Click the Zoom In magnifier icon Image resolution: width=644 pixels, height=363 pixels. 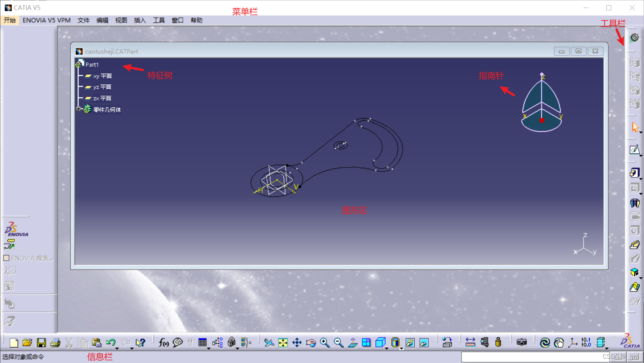pyautogui.click(x=325, y=343)
